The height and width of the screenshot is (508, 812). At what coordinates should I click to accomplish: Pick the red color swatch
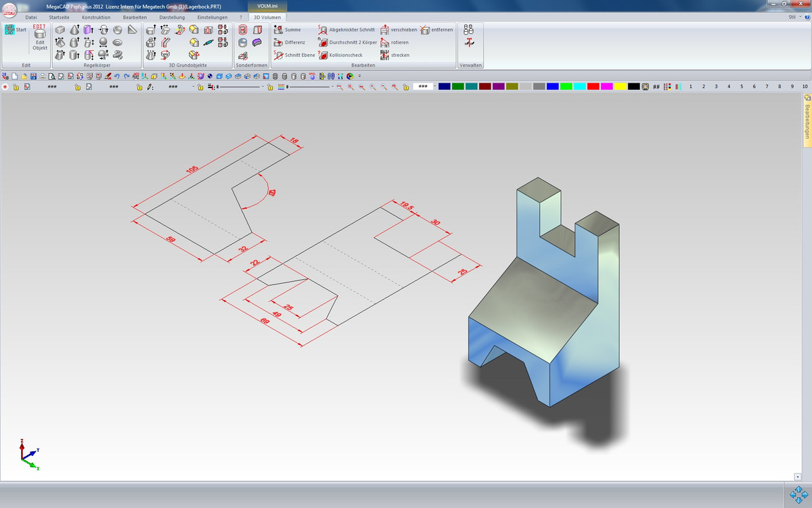coord(593,87)
